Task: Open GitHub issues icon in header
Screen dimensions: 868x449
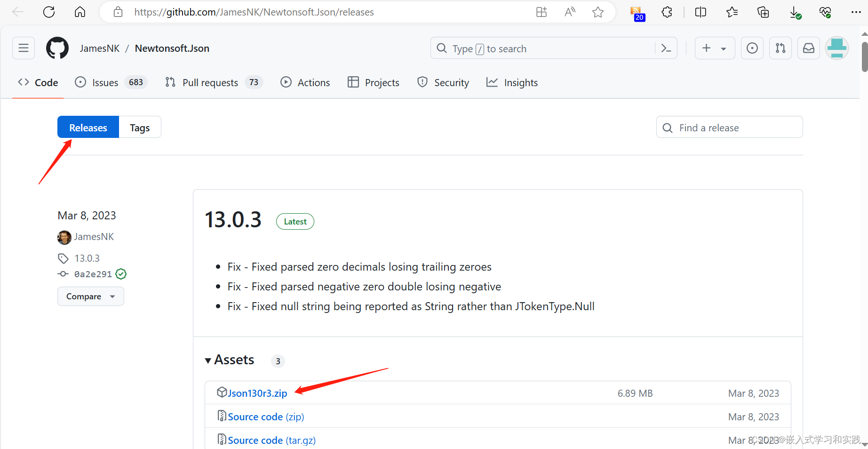Action: click(752, 48)
